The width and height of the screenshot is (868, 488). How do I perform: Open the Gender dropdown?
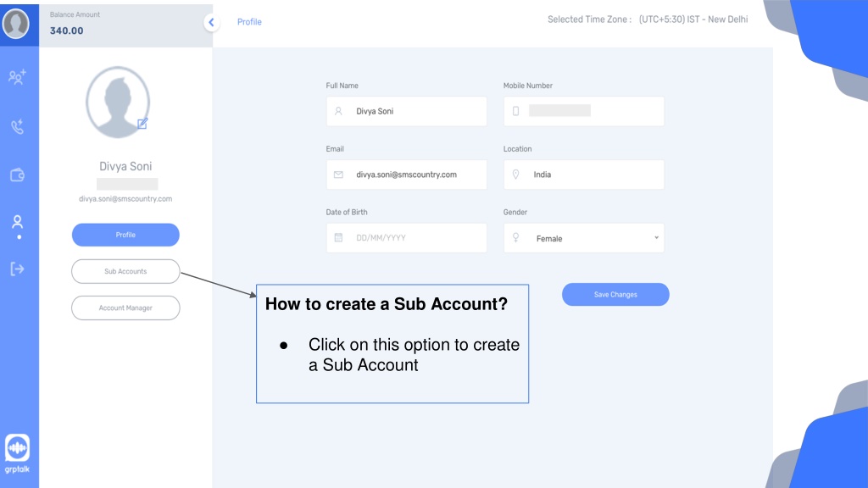(x=583, y=238)
